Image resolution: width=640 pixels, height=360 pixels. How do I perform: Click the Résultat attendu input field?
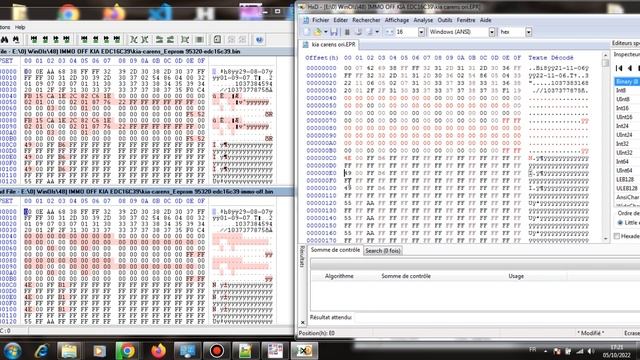coord(496,317)
